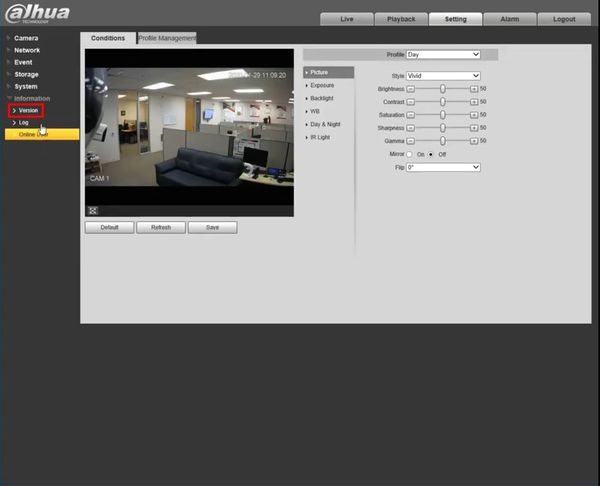Viewport: 600px width, 486px height.
Task: Set Mirror to On
Action: pos(410,154)
